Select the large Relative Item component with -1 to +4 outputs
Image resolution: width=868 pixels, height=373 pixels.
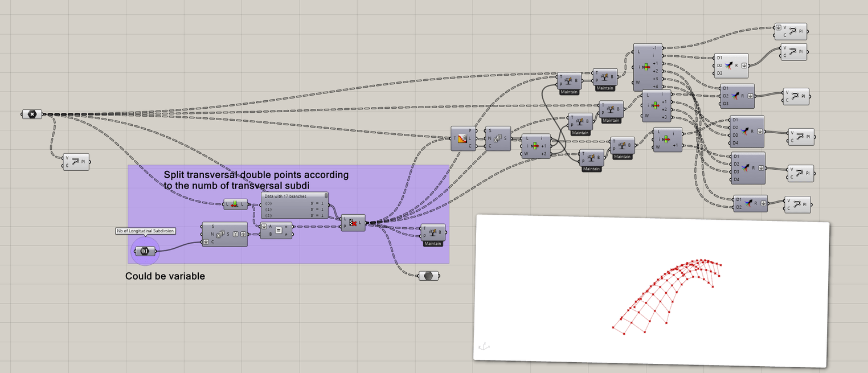click(649, 67)
